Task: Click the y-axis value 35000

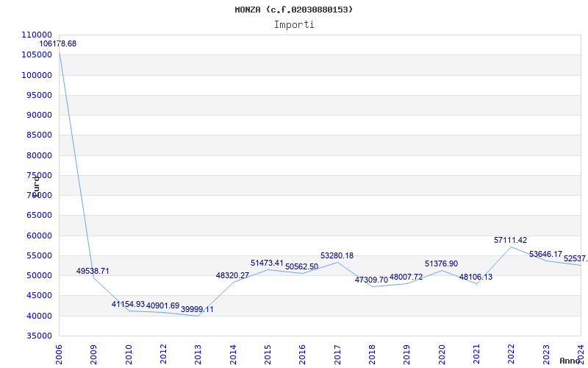Action: (x=39, y=336)
